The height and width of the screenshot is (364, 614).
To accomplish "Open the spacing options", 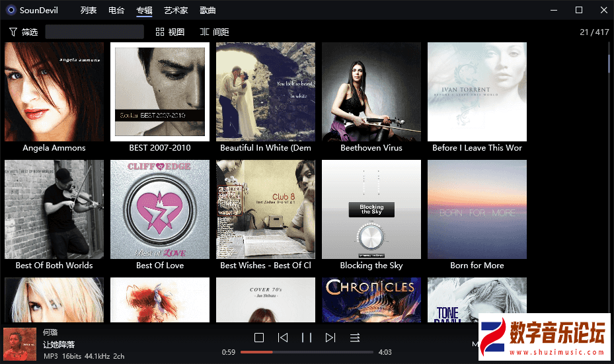I will pyautogui.click(x=214, y=32).
